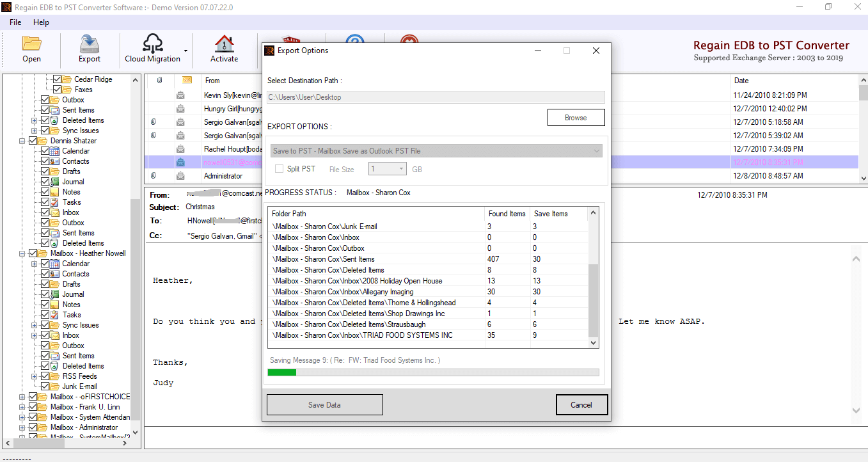This screenshot has width=868, height=462.
Task: Expand the RSS Feeds tree node
Action: (35, 376)
